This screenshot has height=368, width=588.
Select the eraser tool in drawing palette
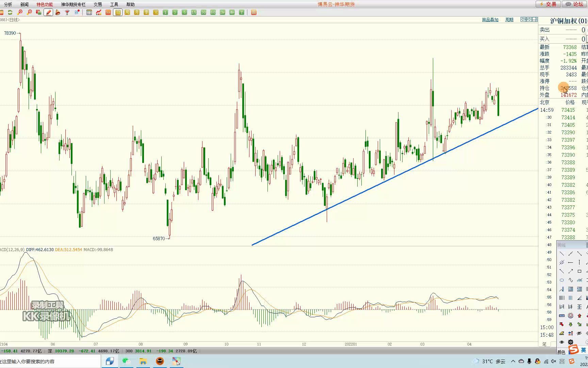click(x=562, y=333)
